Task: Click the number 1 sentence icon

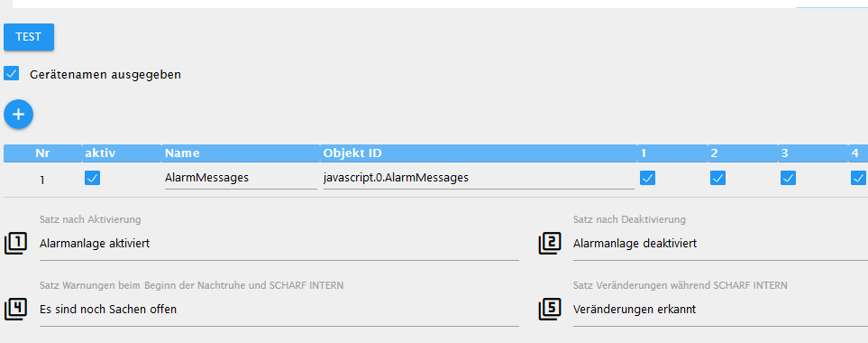Action: click(15, 243)
